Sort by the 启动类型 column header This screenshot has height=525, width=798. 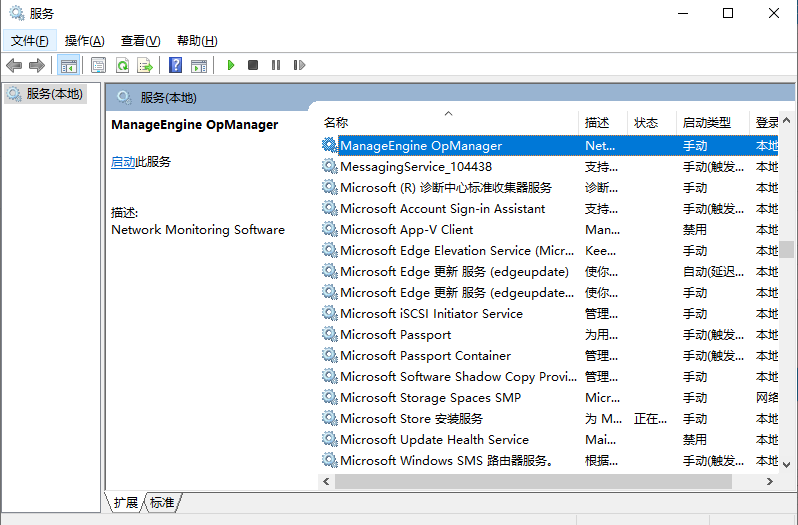coord(713,123)
